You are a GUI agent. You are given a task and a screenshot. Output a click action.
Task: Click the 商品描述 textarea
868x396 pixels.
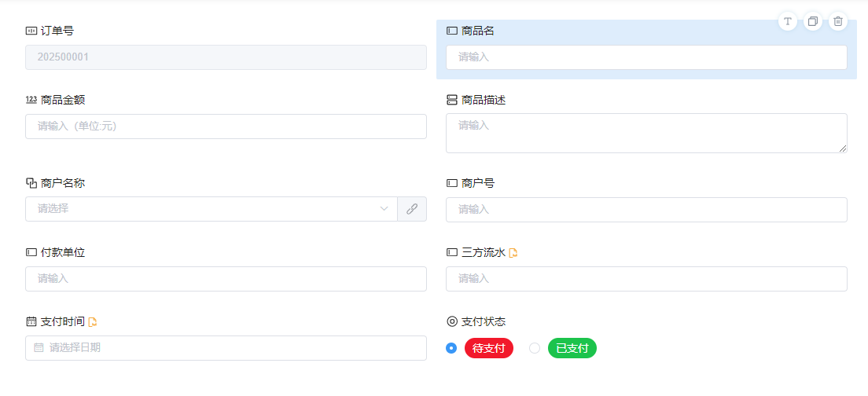pos(645,133)
